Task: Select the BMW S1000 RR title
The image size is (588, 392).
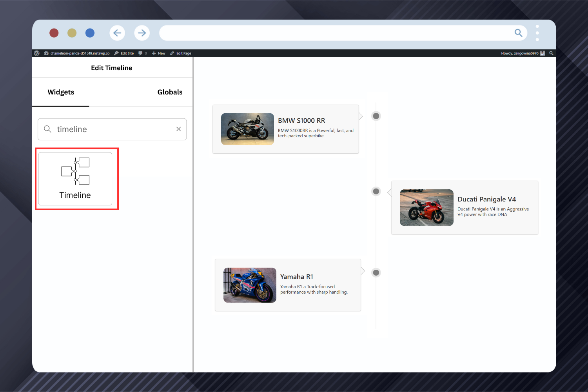Action: pyautogui.click(x=301, y=121)
